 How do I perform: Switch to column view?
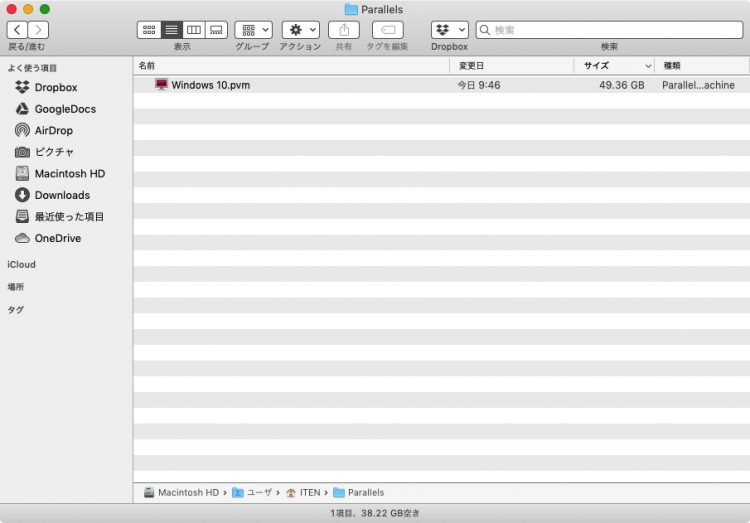(x=194, y=30)
